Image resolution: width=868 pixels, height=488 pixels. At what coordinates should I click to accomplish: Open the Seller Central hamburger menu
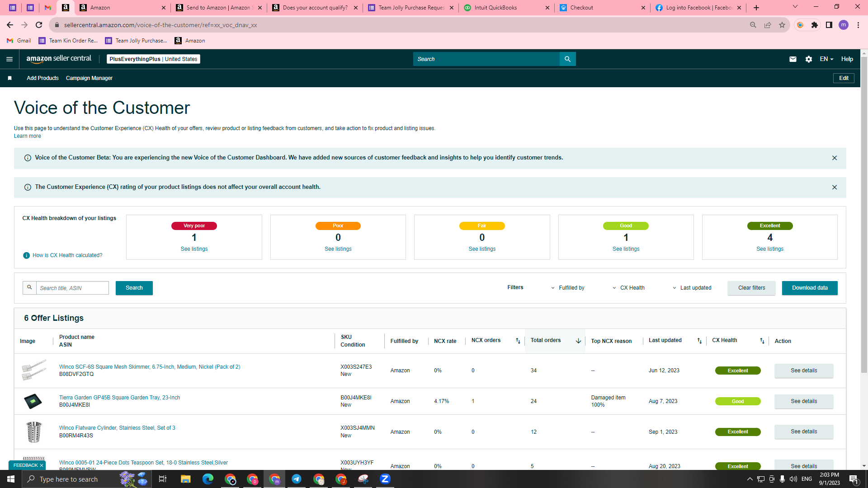click(9, 59)
